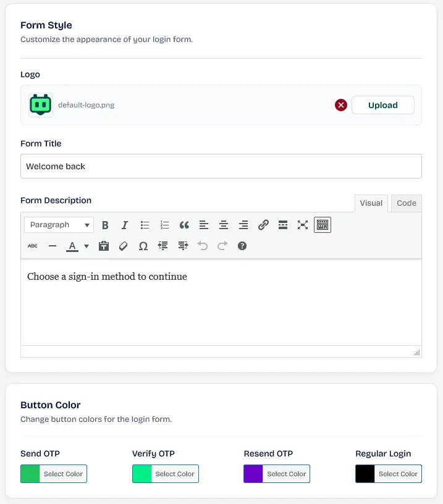Open the editor keyboard shortcuts help
443x504 pixels.
tap(242, 246)
